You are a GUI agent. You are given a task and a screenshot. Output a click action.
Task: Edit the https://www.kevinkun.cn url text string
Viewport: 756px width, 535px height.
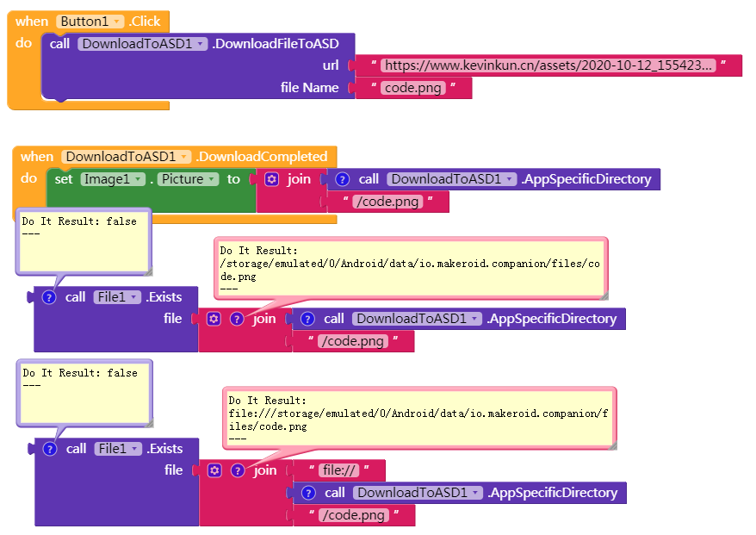tap(548, 65)
